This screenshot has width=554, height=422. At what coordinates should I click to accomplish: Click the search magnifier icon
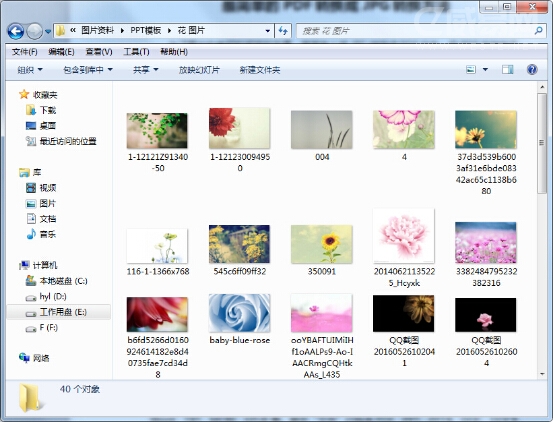pyautogui.click(x=538, y=31)
